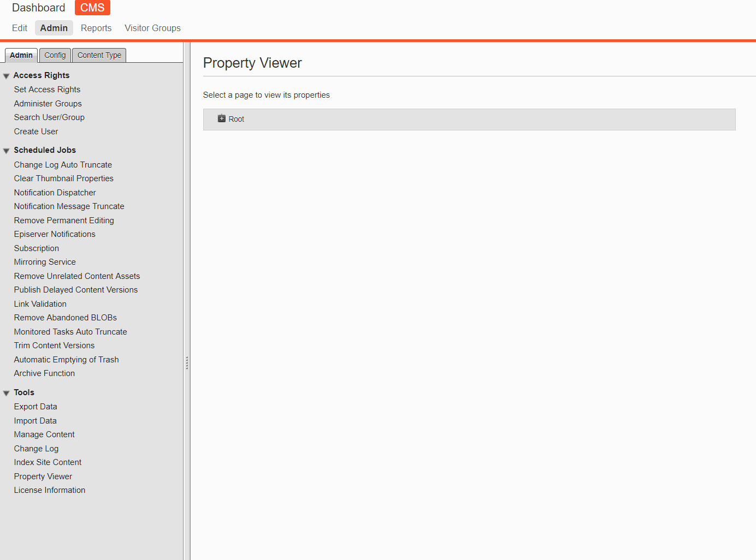The image size is (756, 560).
Task: Open License Information
Action: (x=50, y=490)
